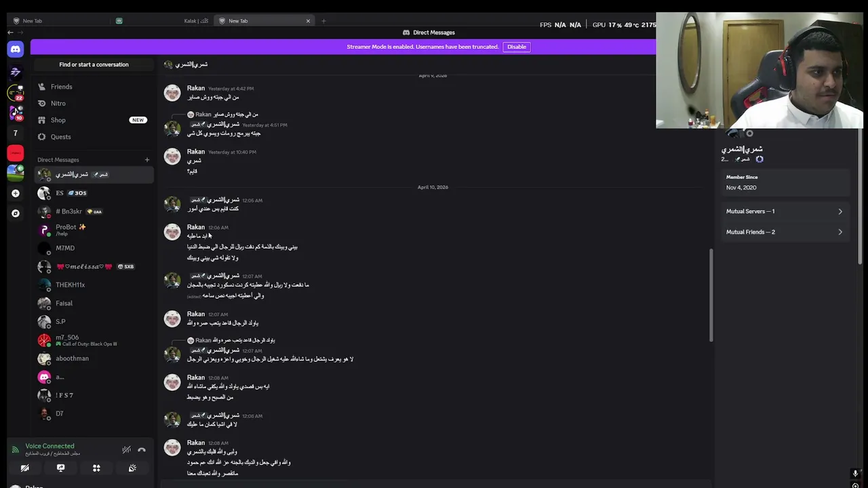Image resolution: width=868 pixels, height=488 pixels.
Task: Turn on camera in voice panel
Action: click(25, 468)
